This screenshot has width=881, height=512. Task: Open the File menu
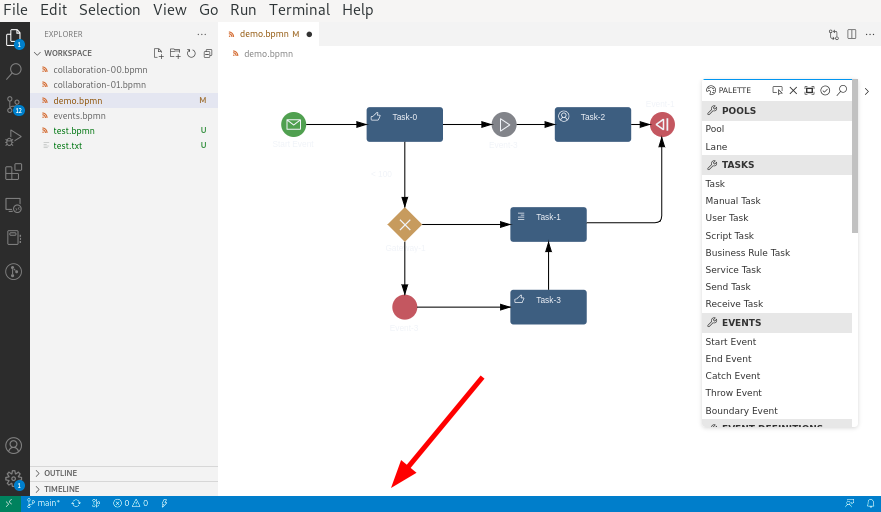click(15, 10)
